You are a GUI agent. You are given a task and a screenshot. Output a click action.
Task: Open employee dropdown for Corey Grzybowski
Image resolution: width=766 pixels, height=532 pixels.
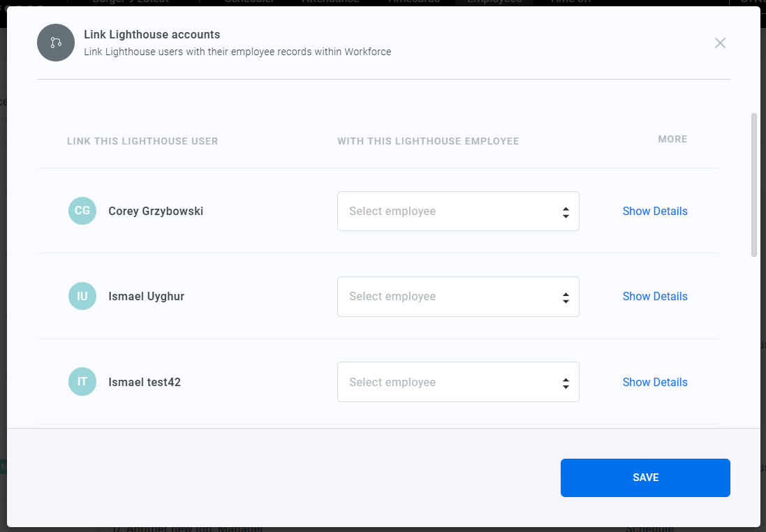coord(458,211)
